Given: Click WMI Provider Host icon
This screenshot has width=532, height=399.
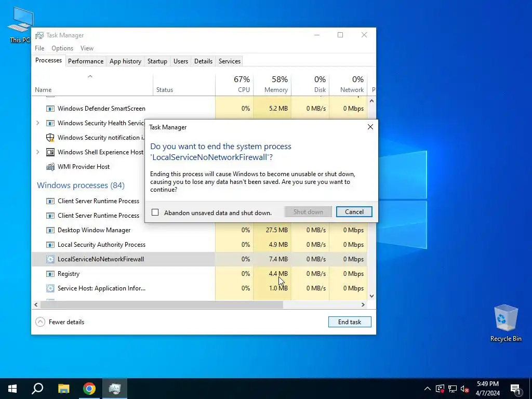Looking at the screenshot, I should [x=50, y=167].
